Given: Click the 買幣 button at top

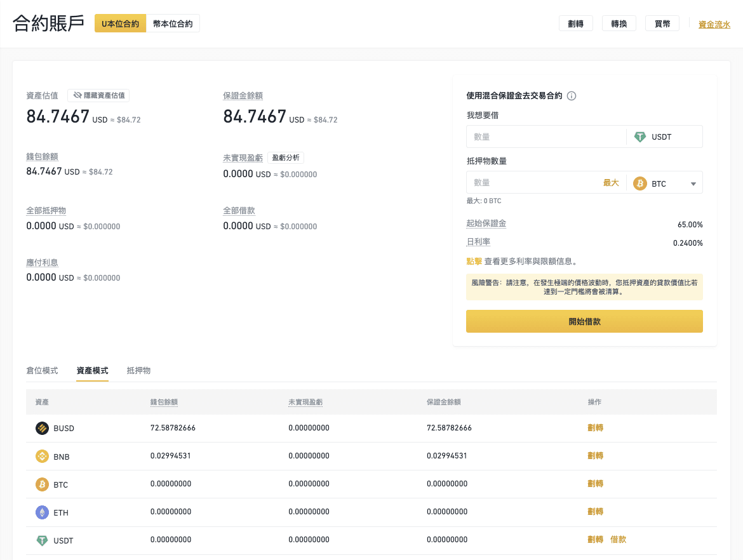Looking at the screenshot, I should 662,23.
